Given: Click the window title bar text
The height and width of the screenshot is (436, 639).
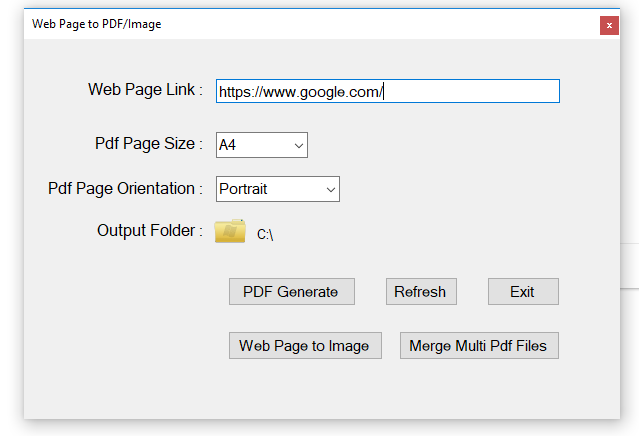Looking at the screenshot, I should pos(96,24).
